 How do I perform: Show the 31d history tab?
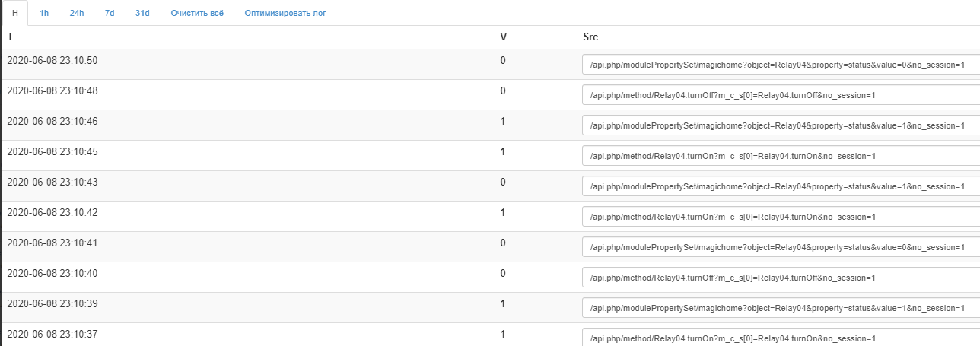click(142, 14)
